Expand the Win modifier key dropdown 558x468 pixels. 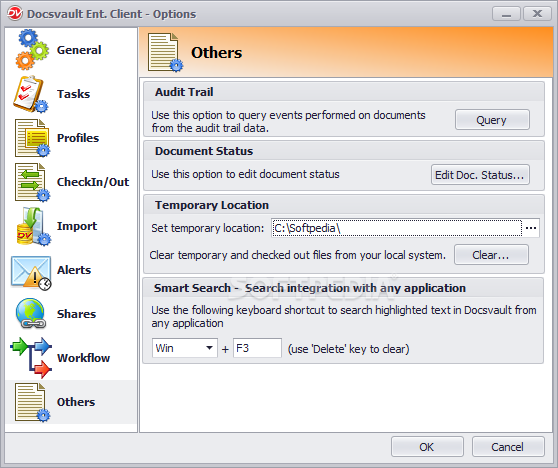pyautogui.click(x=209, y=348)
